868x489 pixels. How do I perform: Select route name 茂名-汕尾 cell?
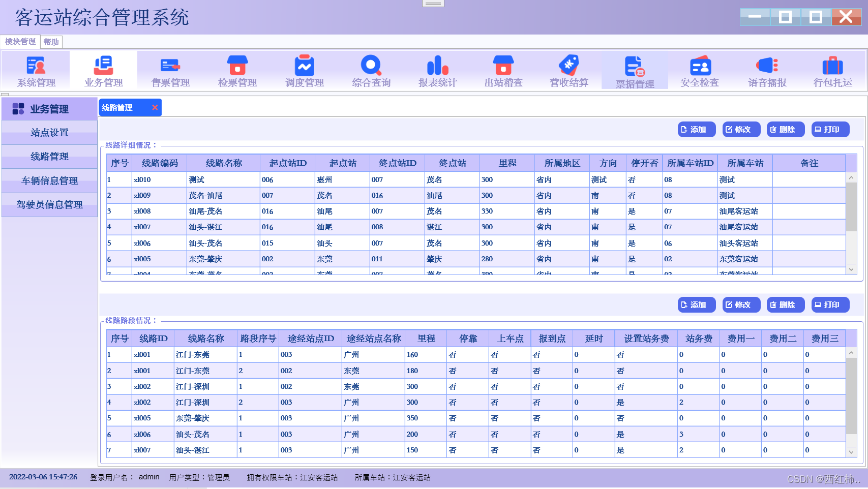[x=224, y=195]
